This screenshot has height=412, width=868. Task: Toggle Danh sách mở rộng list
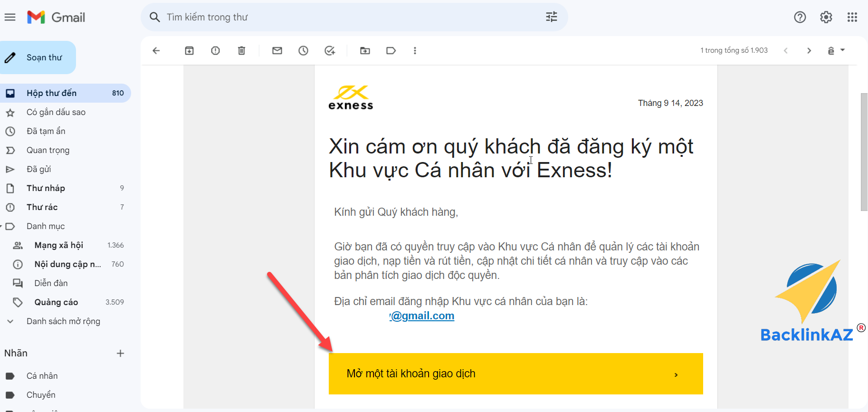click(x=65, y=321)
